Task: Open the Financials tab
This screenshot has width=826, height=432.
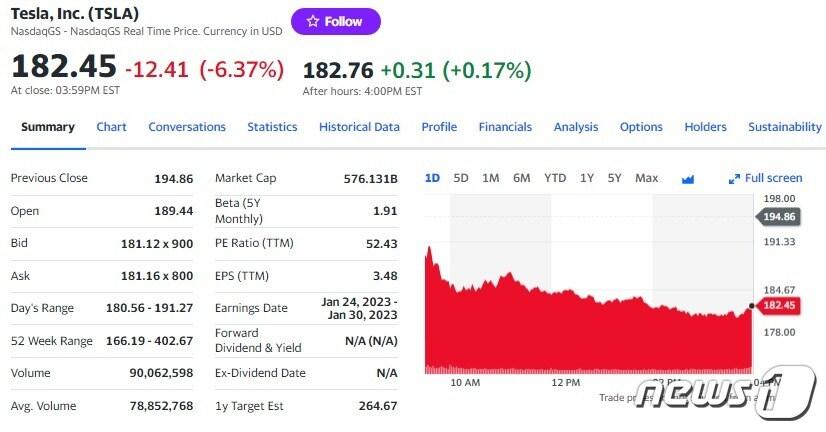Action: click(x=505, y=127)
